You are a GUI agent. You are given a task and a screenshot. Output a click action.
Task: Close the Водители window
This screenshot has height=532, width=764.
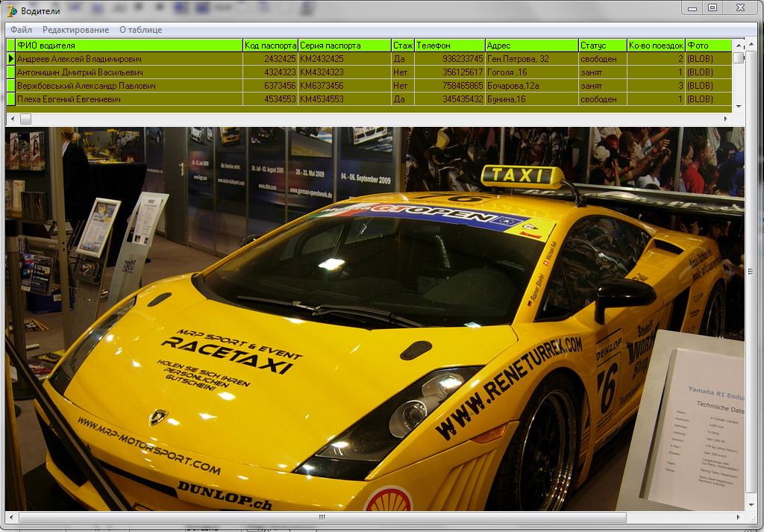740,7
